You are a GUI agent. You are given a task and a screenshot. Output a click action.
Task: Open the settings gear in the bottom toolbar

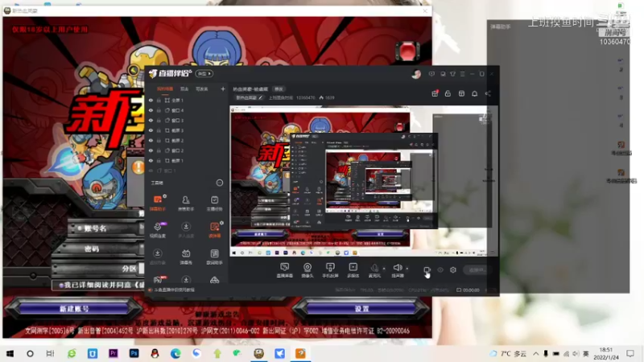tap(453, 269)
